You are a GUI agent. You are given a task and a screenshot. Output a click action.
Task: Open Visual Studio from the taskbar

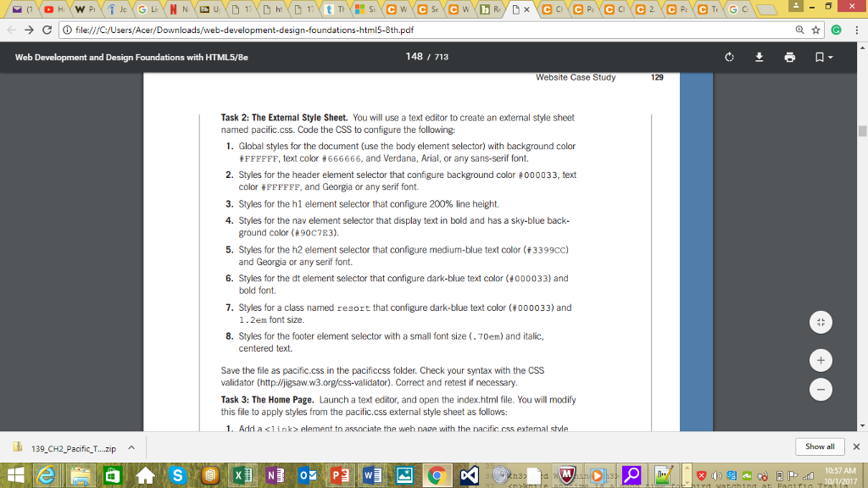point(470,475)
